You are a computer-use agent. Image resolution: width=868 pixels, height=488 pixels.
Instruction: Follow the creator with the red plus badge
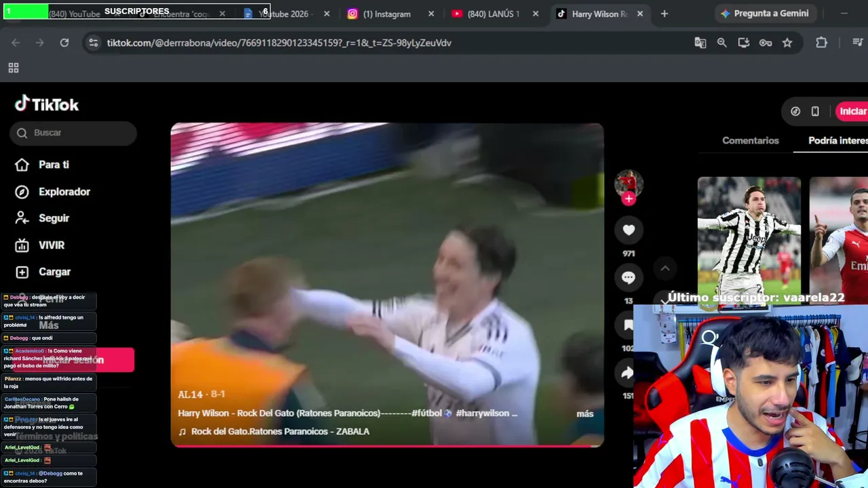tap(629, 199)
